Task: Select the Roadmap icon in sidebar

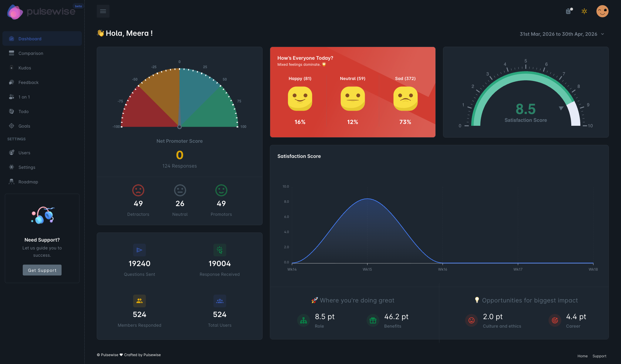Action: point(11,182)
